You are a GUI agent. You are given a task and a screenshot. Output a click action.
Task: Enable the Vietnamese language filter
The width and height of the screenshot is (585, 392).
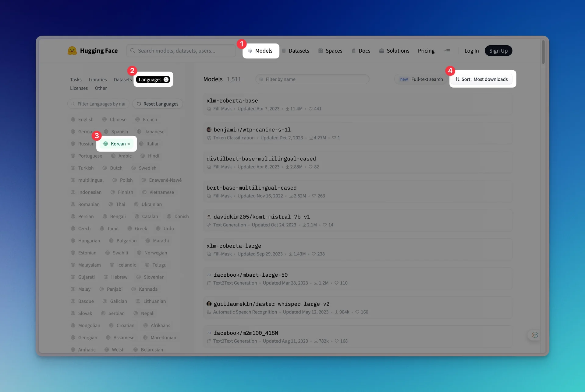click(x=158, y=192)
